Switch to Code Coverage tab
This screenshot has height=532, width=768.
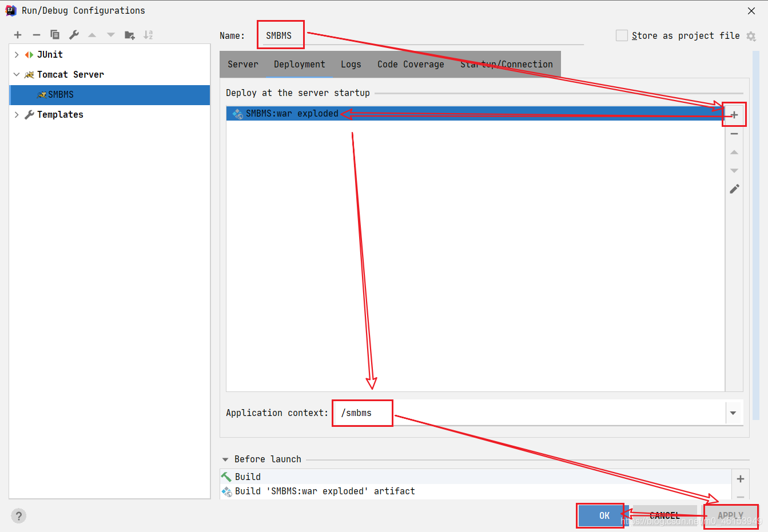point(411,65)
